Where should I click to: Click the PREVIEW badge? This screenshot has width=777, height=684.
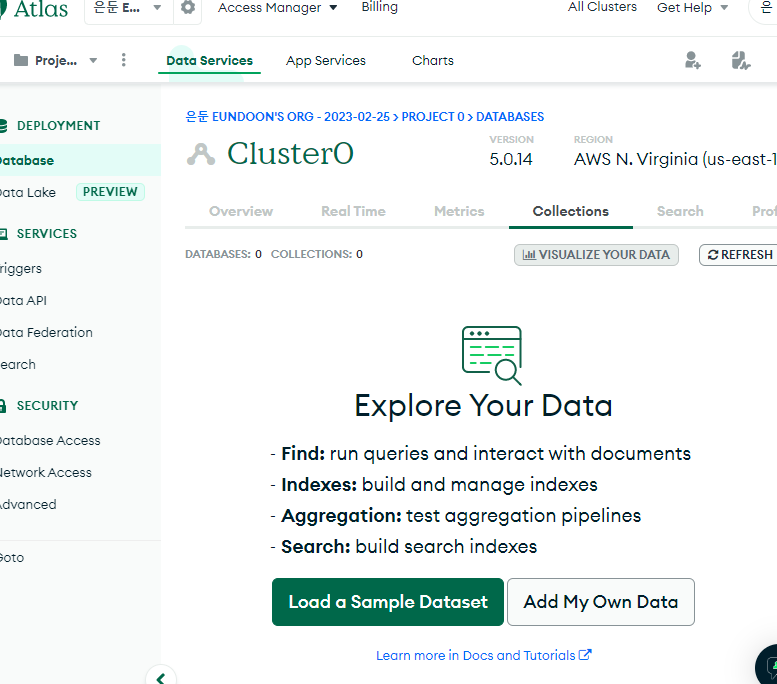[110, 192]
